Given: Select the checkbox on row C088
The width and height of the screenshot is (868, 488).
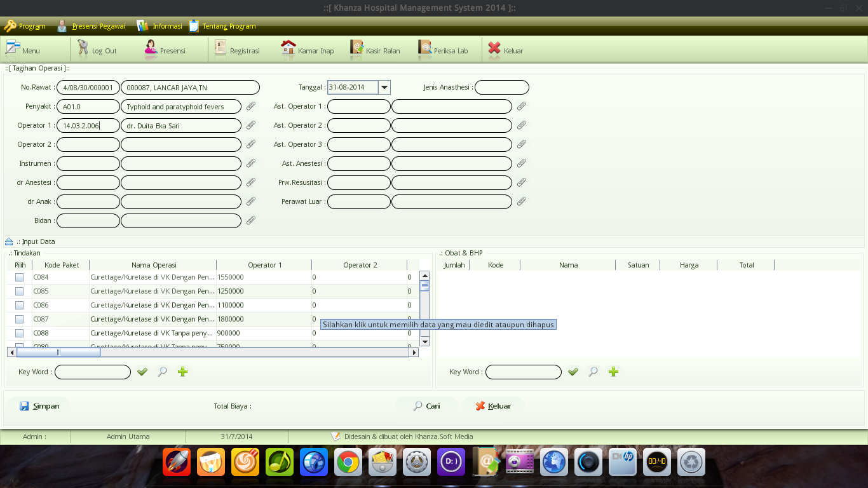Looking at the screenshot, I should [x=19, y=333].
